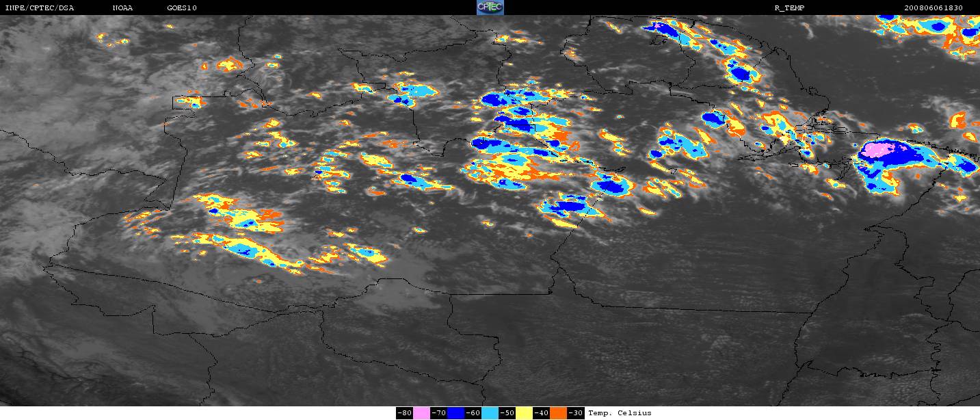Click the -70 temperature legend label
The image size is (980, 420).
[438, 413]
